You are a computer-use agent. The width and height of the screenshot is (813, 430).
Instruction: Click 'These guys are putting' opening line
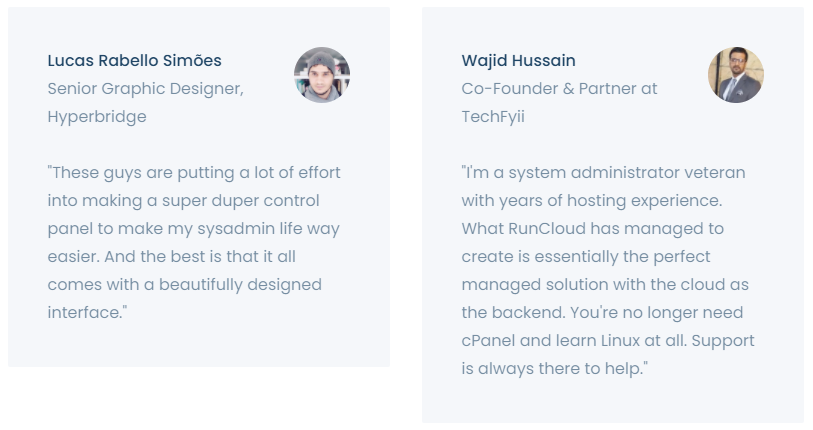pos(194,173)
